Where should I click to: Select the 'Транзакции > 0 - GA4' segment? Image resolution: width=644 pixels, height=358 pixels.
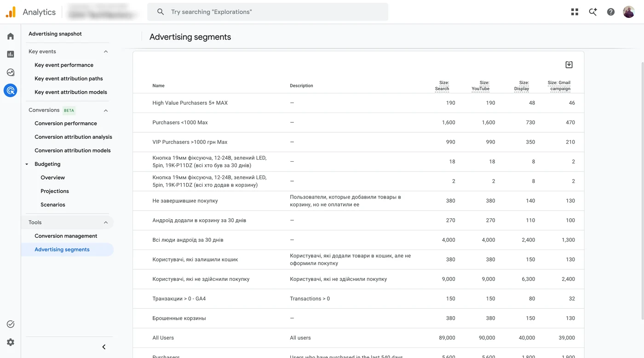(x=179, y=299)
